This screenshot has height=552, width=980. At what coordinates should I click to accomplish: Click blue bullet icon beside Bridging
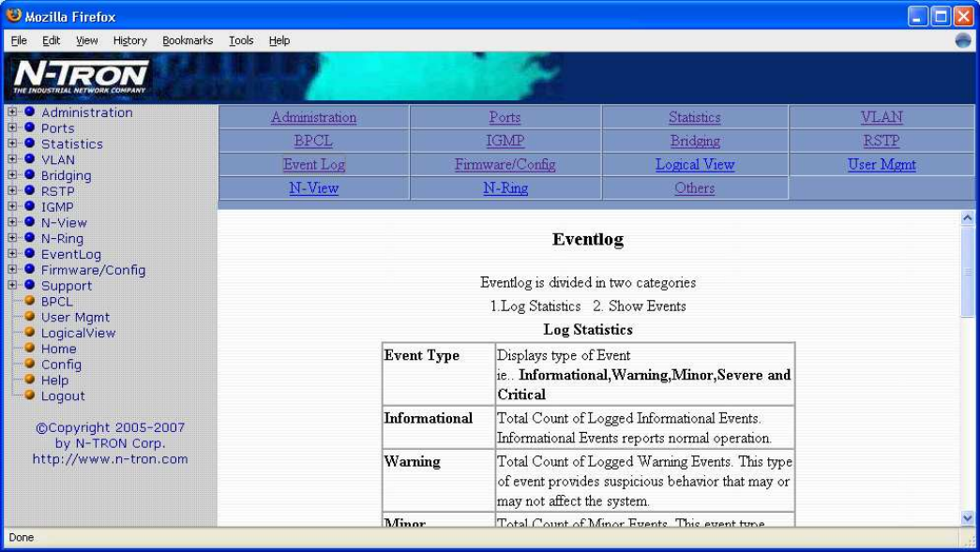29,175
